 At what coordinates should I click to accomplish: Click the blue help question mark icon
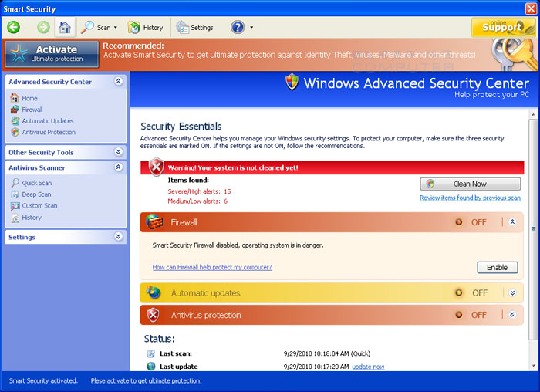pyautogui.click(x=238, y=27)
